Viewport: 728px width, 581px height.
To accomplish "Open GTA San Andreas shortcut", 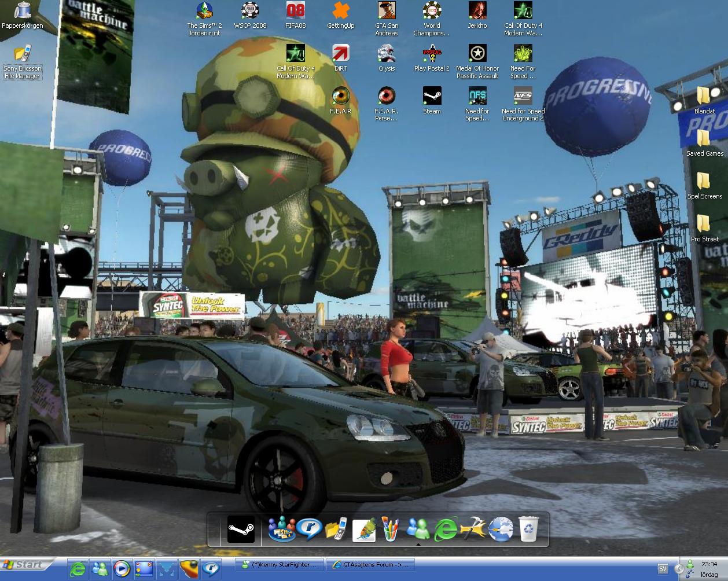I will coord(387,11).
